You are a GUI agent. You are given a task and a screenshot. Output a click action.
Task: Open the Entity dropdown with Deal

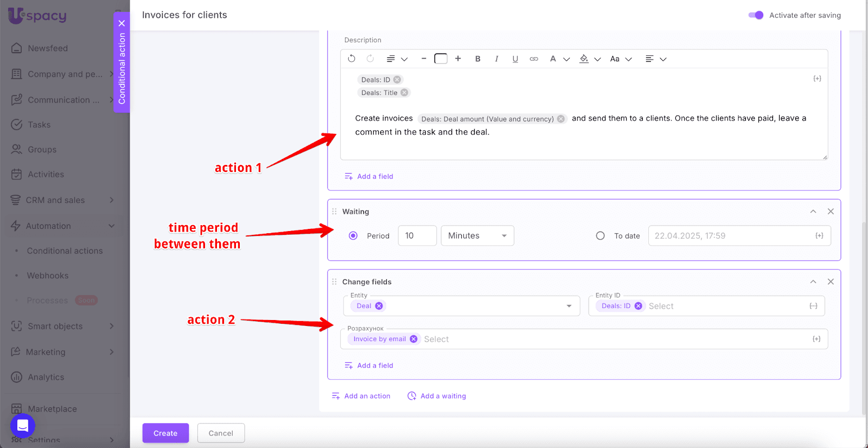[569, 306]
